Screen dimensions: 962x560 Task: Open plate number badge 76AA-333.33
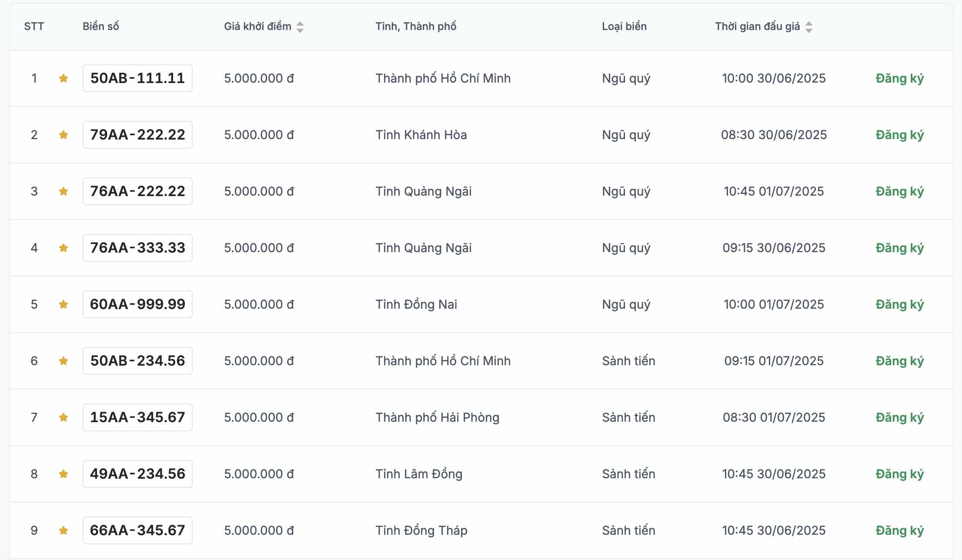(137, 248)
